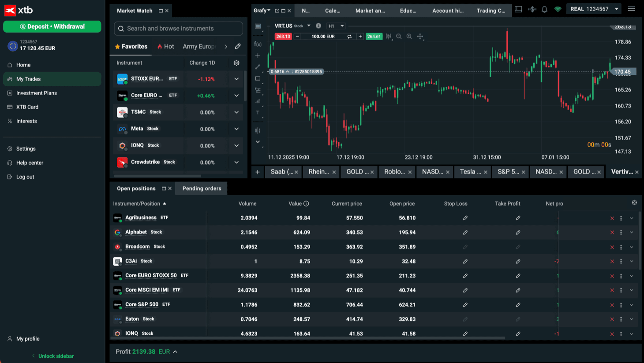Decrease trade volume with minus button
Viewport: 644px width, 363px height.
[297, 37]
